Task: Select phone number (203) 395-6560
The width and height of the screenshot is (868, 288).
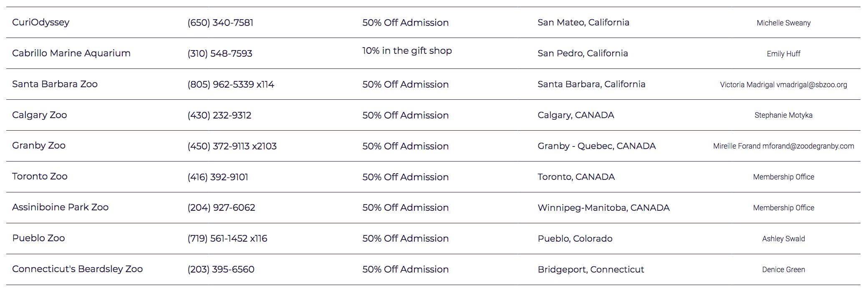Action: coord(221,269)
